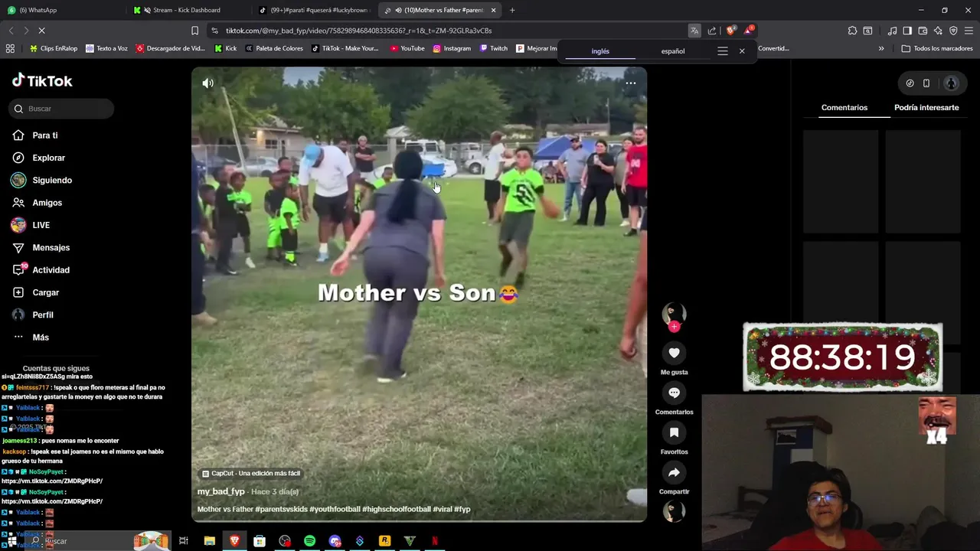Click the #highschoolfootball hashtag
Image resolution: width=980 pixels, height=551 pixels.
pos(397,509)
